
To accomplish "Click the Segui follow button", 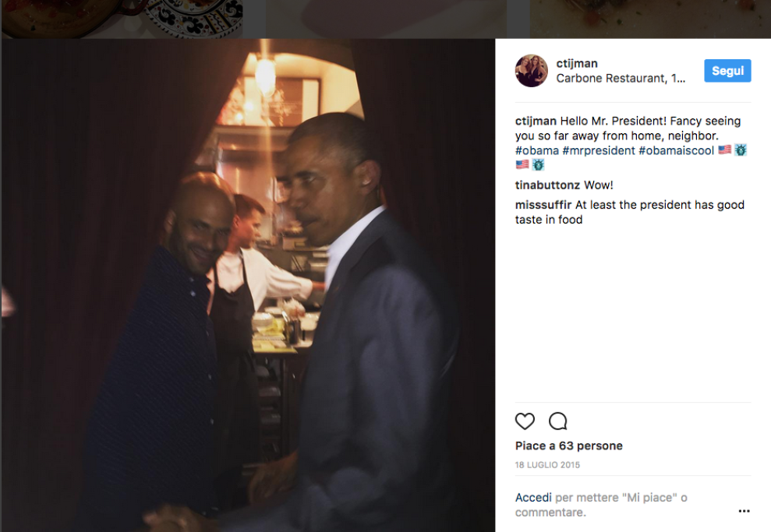I will (727, 71).
